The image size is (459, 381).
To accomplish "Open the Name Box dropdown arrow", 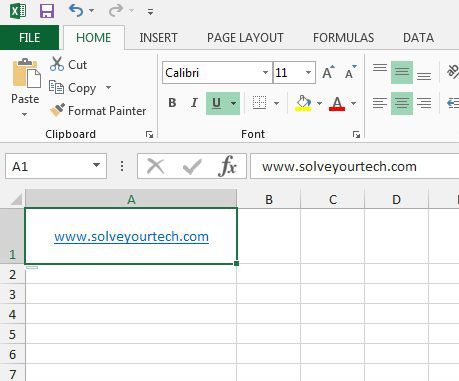I will (96, 165).
